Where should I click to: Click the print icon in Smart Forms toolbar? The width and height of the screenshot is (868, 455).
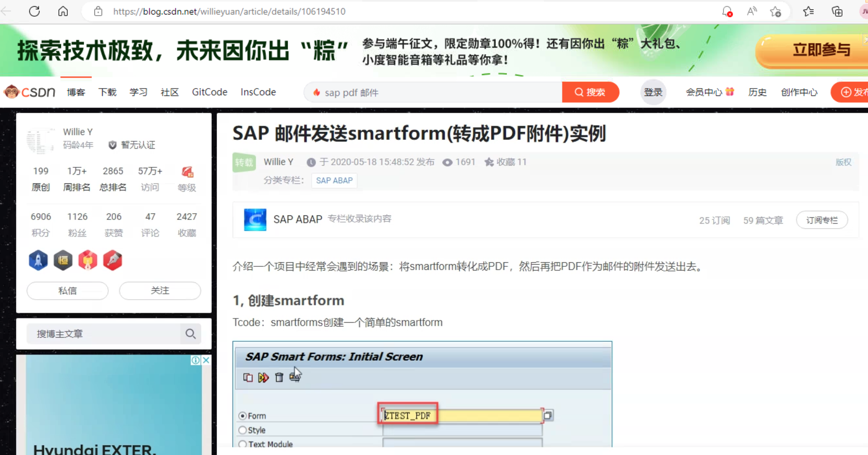295,377
